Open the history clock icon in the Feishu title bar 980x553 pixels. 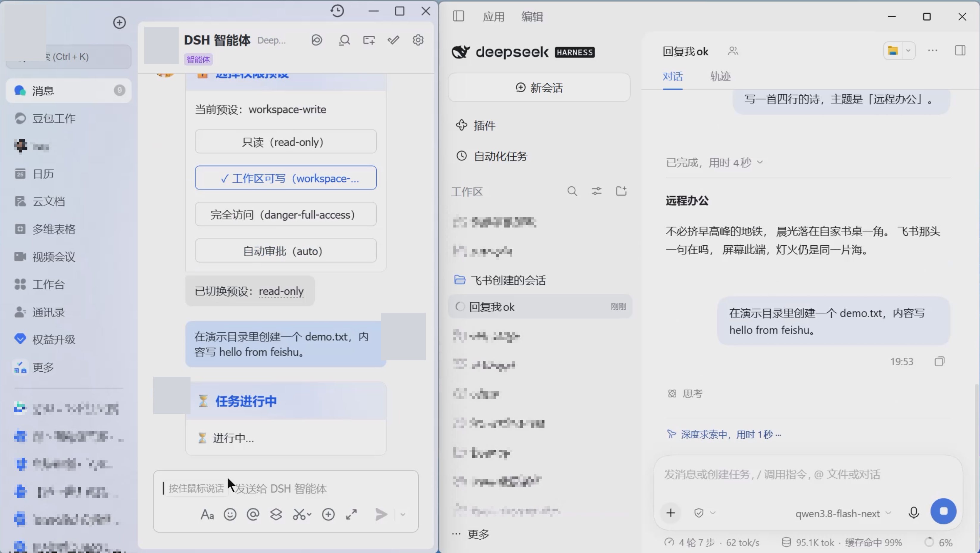point(337,11)
